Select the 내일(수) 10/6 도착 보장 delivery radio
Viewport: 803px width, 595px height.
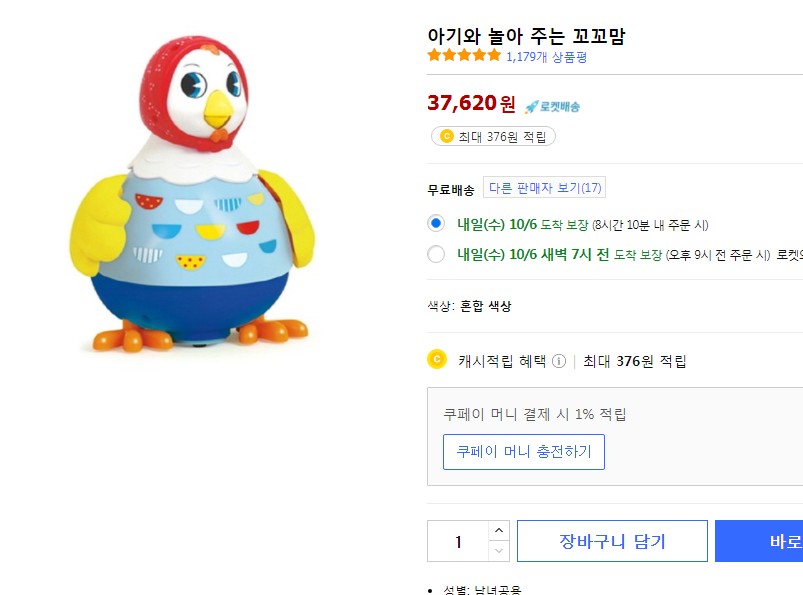[x=436, y=224]
